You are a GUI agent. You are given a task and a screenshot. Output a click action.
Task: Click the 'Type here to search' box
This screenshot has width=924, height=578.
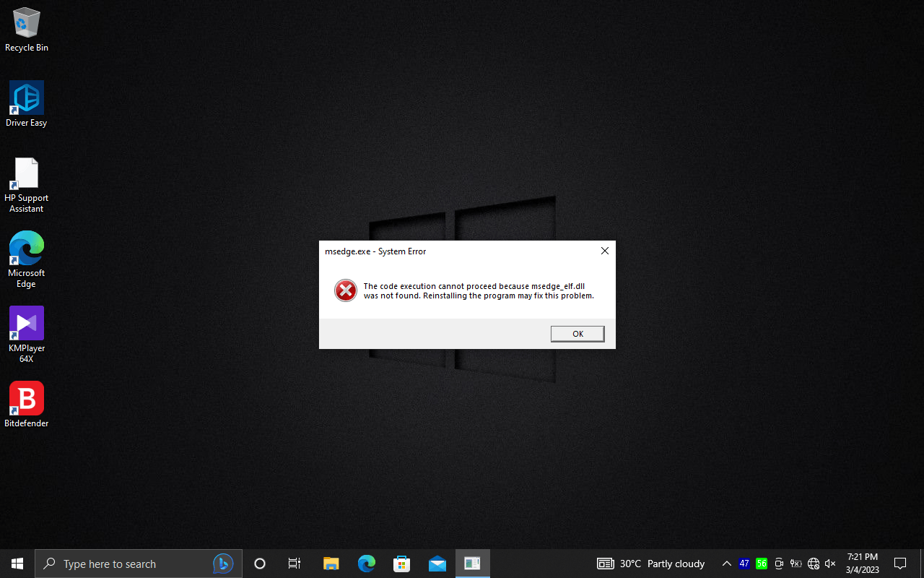139,564
